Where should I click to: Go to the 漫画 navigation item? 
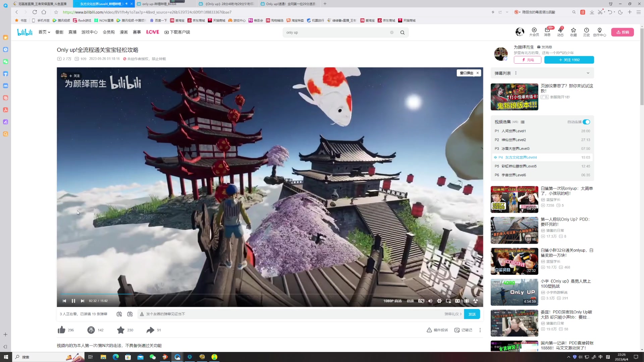pos(124,32)
